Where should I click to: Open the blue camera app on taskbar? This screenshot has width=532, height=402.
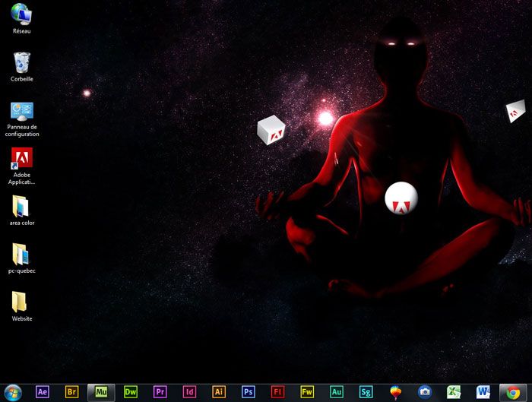point(424,392)
